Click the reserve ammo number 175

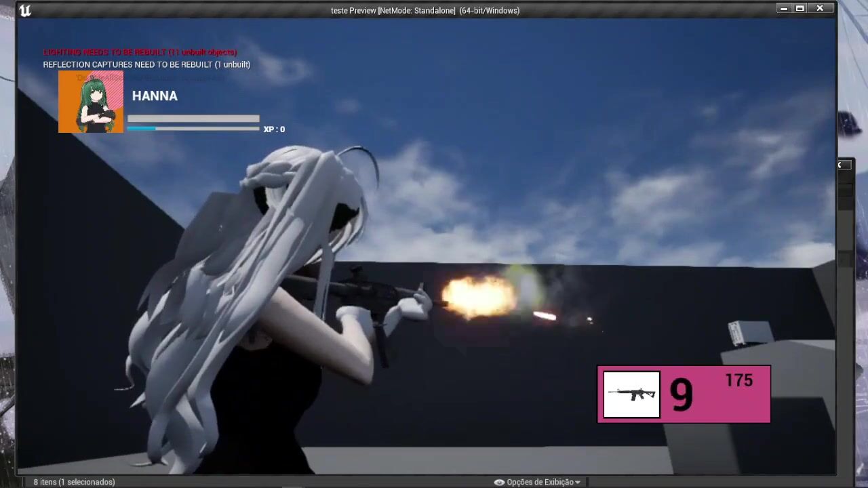738,381
